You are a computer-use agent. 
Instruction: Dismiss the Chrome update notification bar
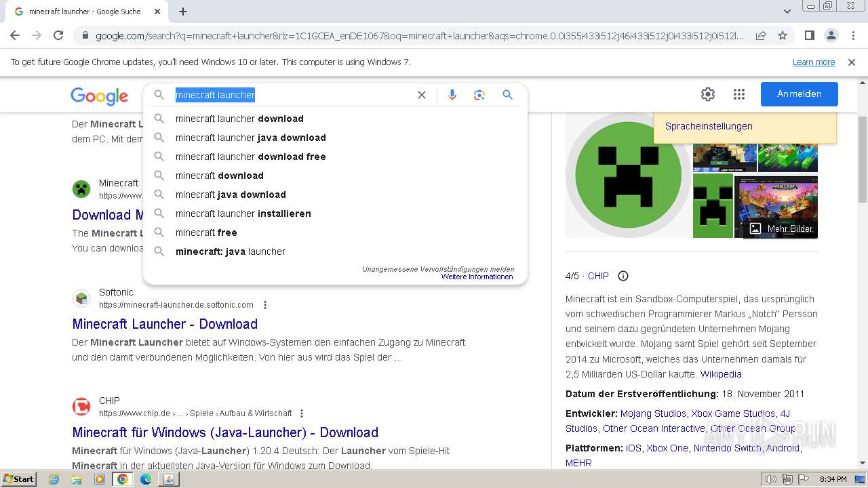pos(852,62)
